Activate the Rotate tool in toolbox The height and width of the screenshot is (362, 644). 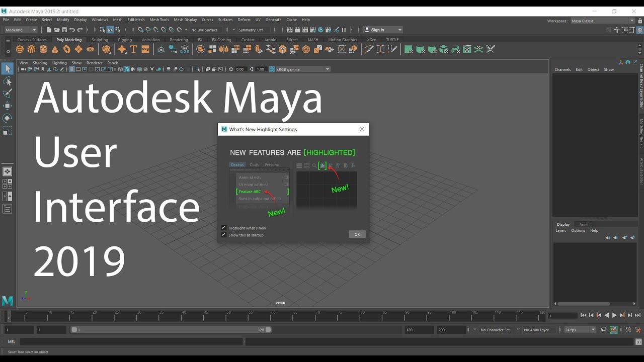pos(7,118)
